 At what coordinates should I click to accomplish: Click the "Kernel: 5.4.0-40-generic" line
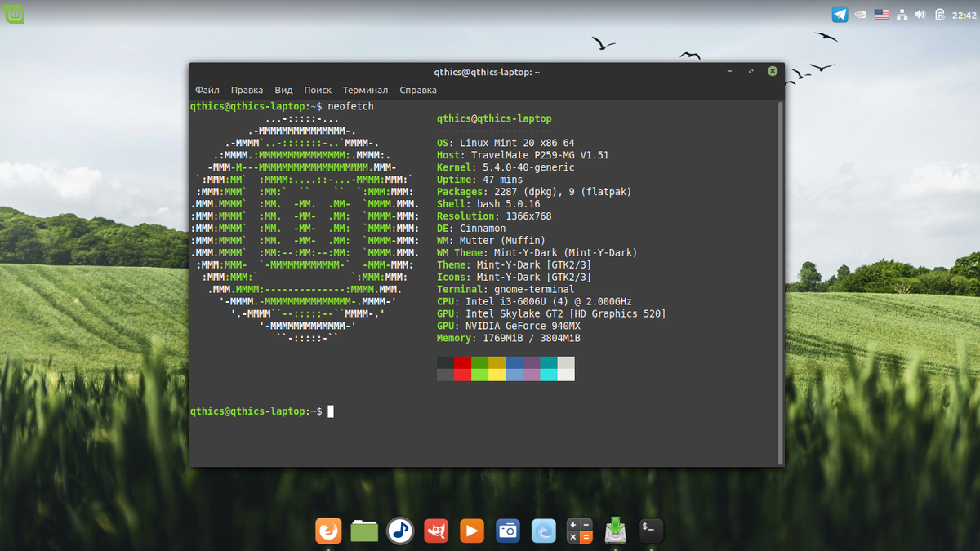(x=506, y=167)
